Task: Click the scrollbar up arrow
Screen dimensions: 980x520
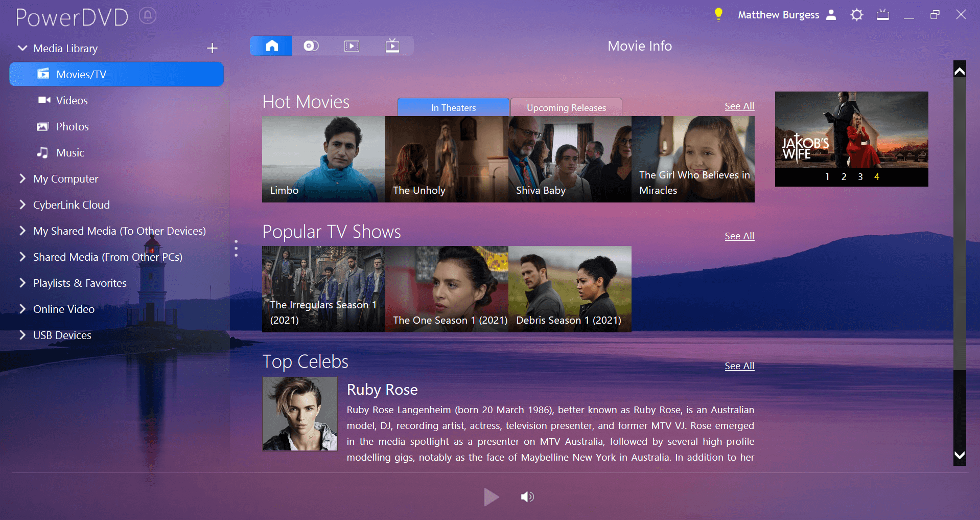Action: pos(960,71)
